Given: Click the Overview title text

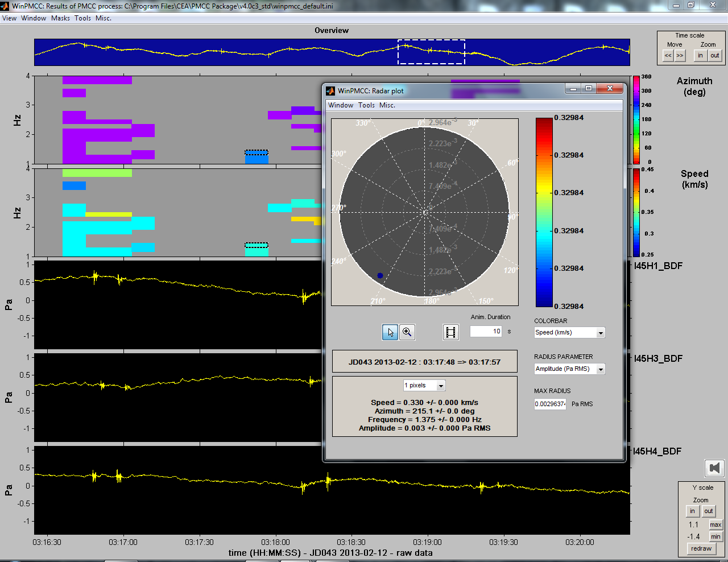Looking at the screenshot, I should point(332,30).
